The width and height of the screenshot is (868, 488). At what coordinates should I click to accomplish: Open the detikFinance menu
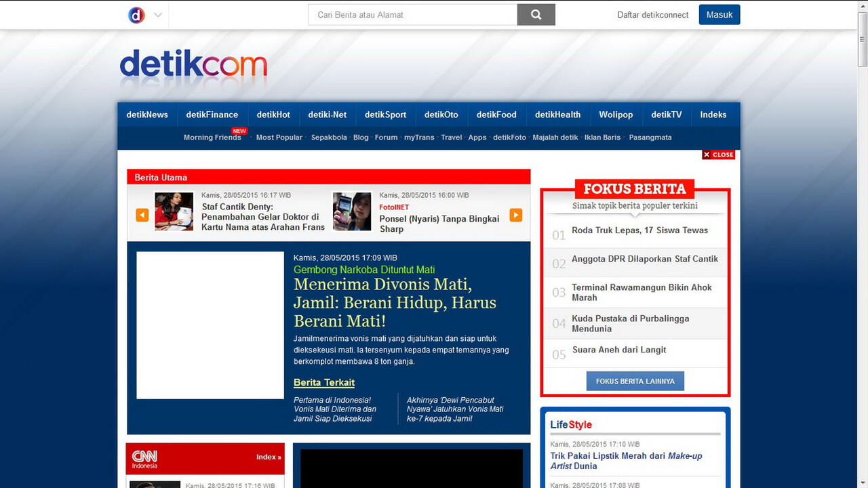[x=212, y=115]
